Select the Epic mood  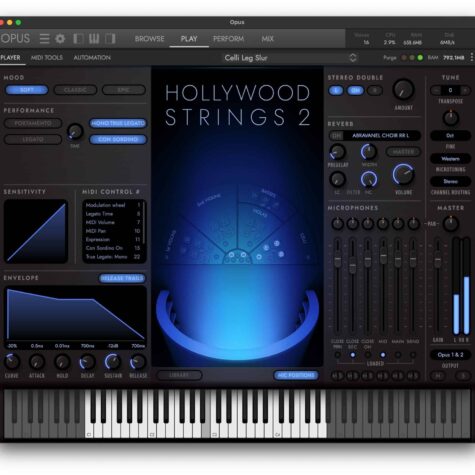coord(124,90)
